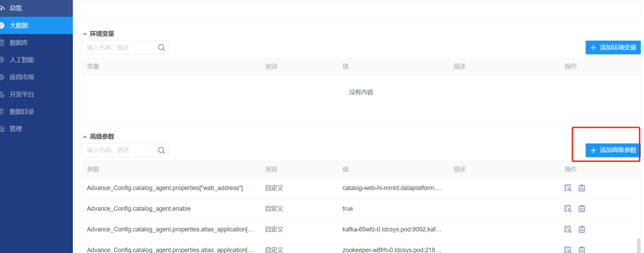Viewport: 644px width, 253px height.
Task: Collapse the 环境变量 section
Action: tap(85, 34)
